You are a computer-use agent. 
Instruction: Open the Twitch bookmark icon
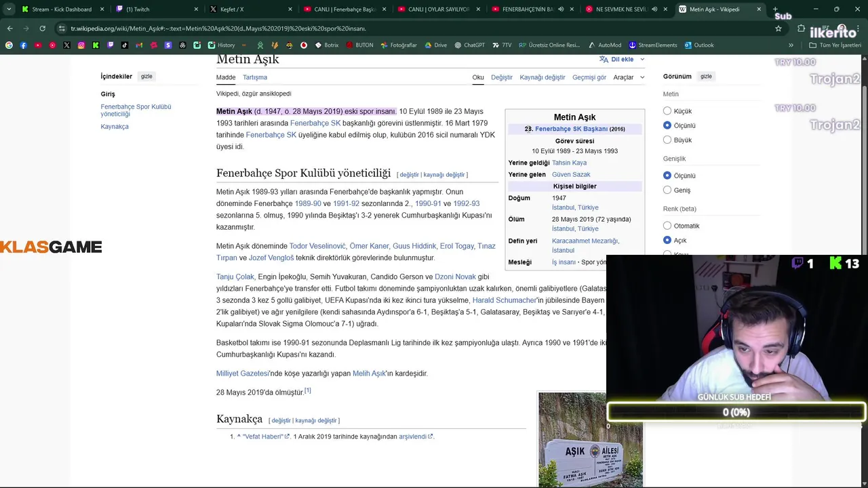pyautogui.click(x=110, y=45)
